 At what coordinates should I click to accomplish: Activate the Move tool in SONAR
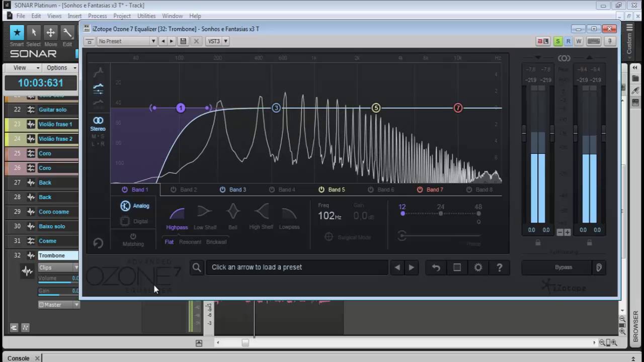(50, 33)
